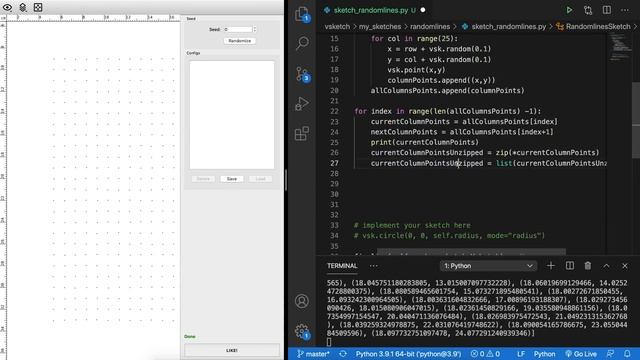
Task: Open the Run and Debug sidebar icon
Action: pyautogui.click(x=302, y=104)
